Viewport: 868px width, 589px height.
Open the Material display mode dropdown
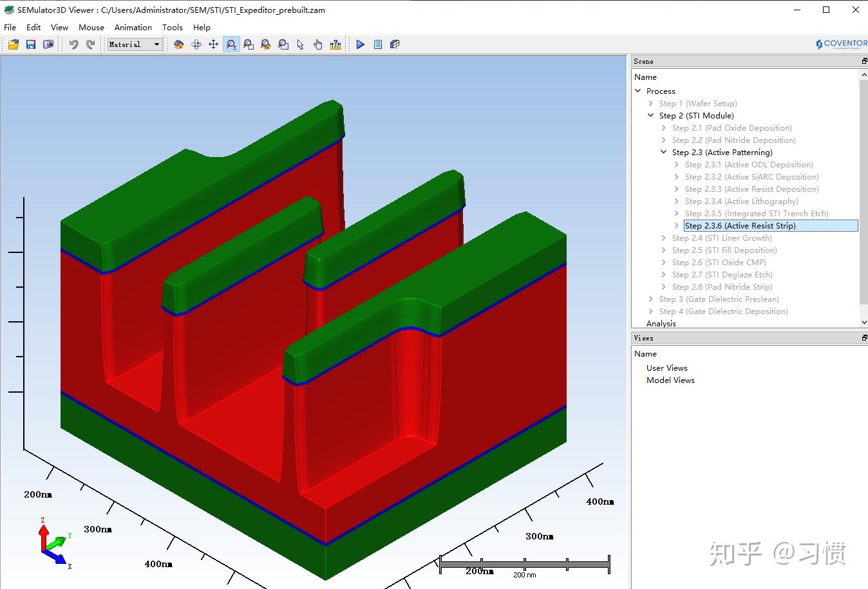click(x=156, y=44)
